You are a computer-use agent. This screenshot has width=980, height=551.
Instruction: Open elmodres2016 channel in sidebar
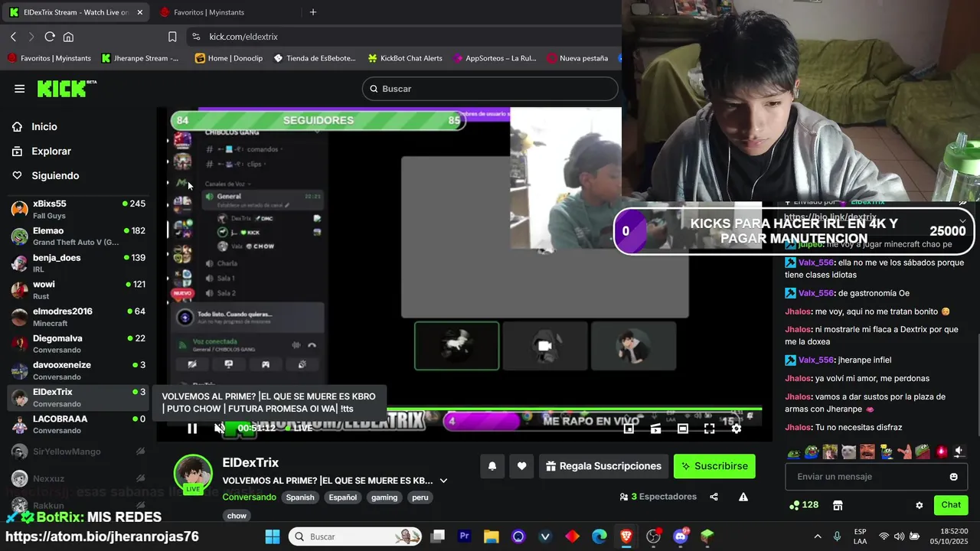pos(77,317)
